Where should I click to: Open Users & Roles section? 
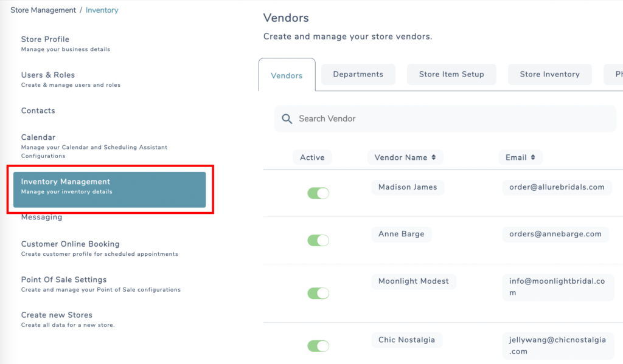[x=71, y=80]
